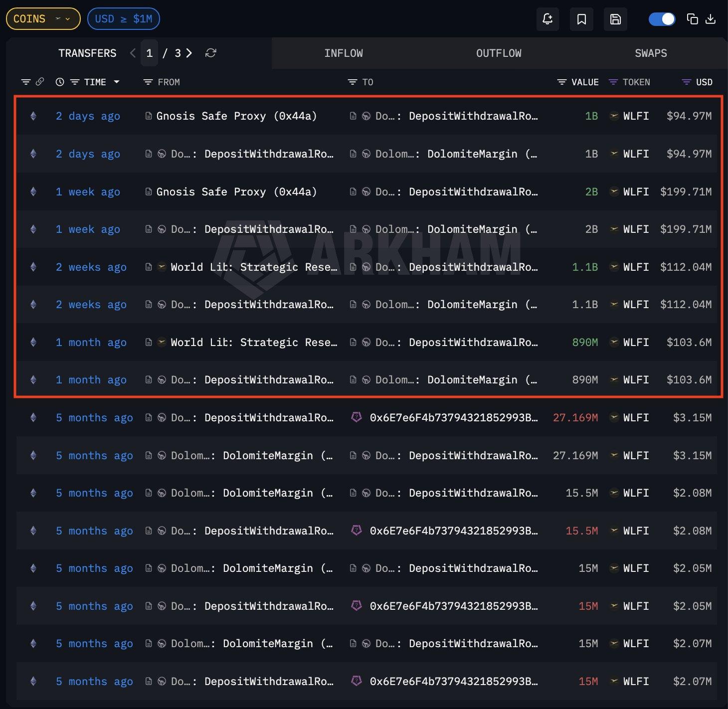This screenshot has width=728, height=709.
Task: Click the first $2.08M USD amount
Action: coord(693,493)
